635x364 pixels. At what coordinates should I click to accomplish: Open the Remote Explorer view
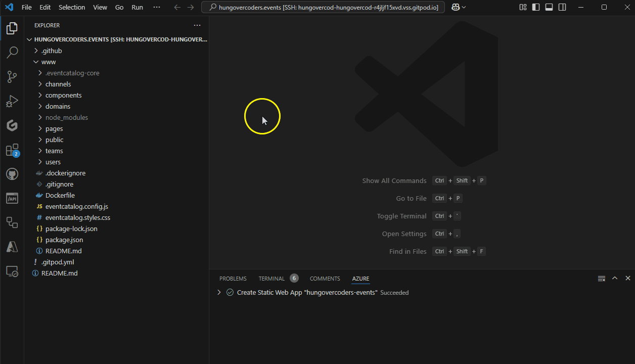12,271
